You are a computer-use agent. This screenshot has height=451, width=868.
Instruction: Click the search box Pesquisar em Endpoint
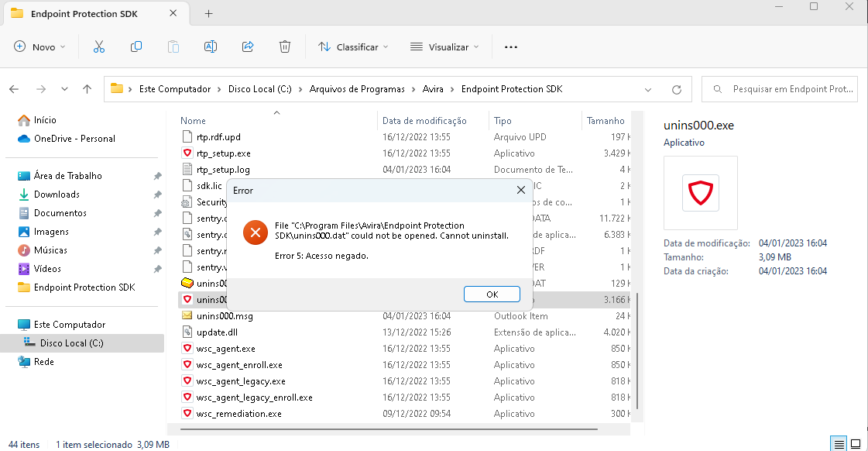pyautogui.click(x=780, y=89)
